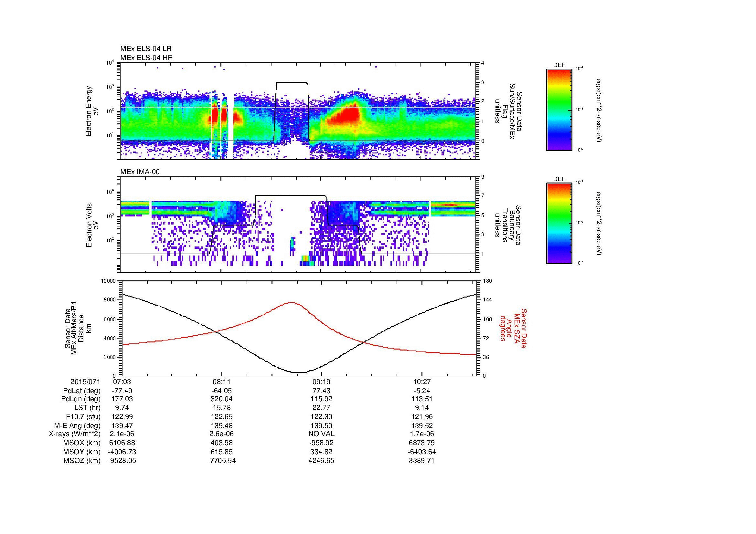This screenshot has width=756, height=534.
Task: Click the '10000' altitude axis tick
Action: click(x=109, y=281)
